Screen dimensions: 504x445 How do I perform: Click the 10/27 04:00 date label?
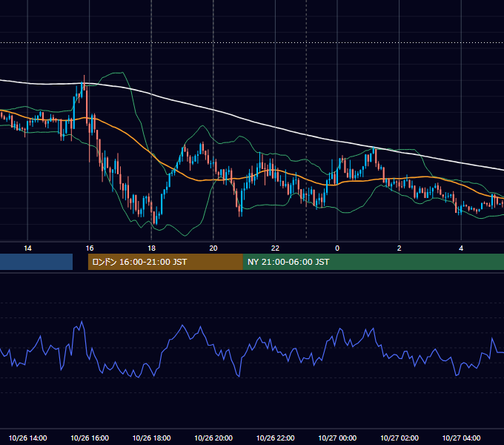[x=461, y=438]
